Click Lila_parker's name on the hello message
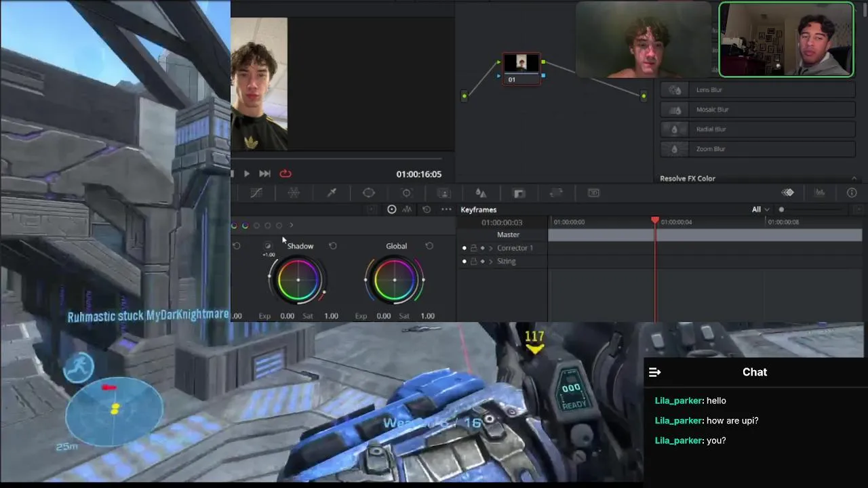Image resolution: width=868 pixels, height=488 pixels. [678, 401]
